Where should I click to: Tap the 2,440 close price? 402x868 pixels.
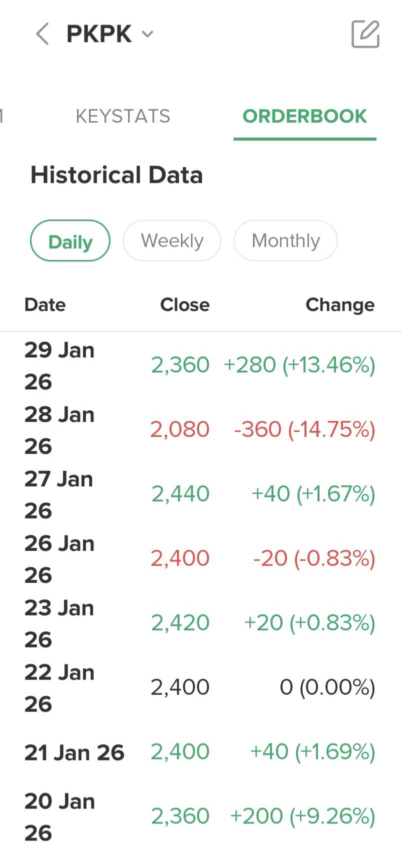coord(180,494)
